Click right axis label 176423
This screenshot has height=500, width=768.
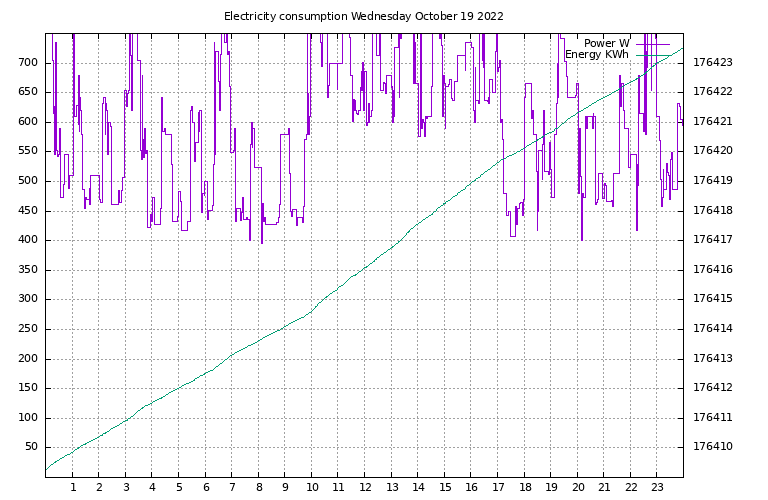(713, 63)
